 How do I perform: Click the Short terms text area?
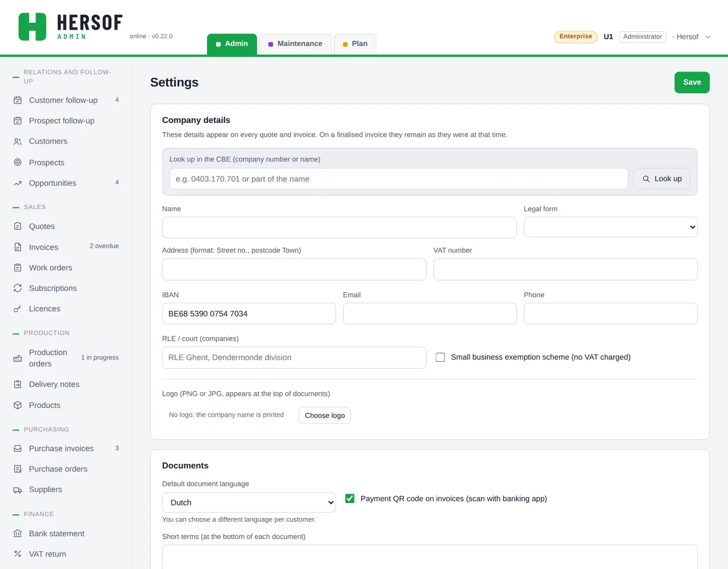(x=430, y=557)
